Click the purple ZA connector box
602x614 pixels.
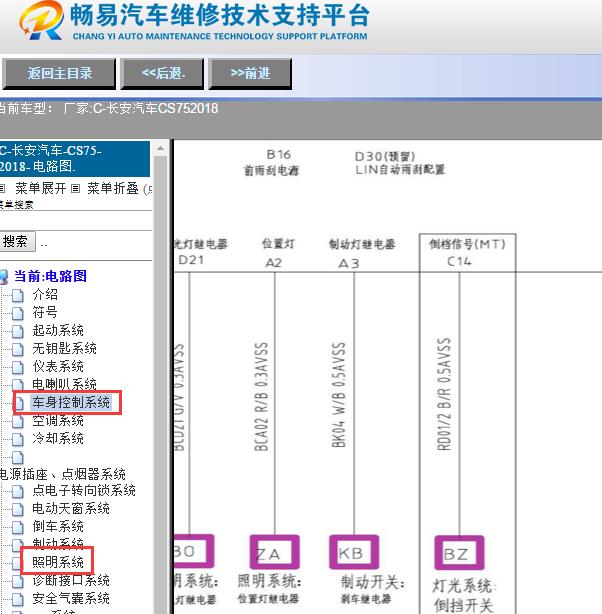pyautogui.click(x=275, y=552)
